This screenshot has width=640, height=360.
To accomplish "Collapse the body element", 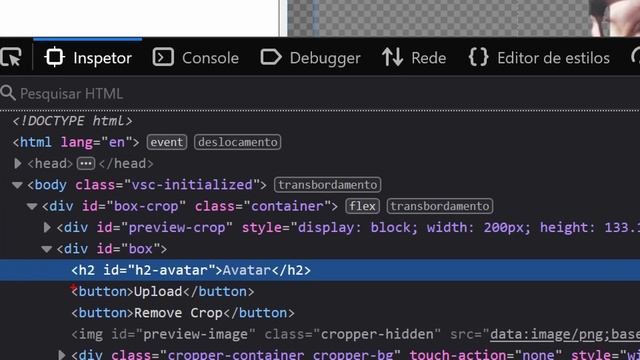I will click(17, 185).
